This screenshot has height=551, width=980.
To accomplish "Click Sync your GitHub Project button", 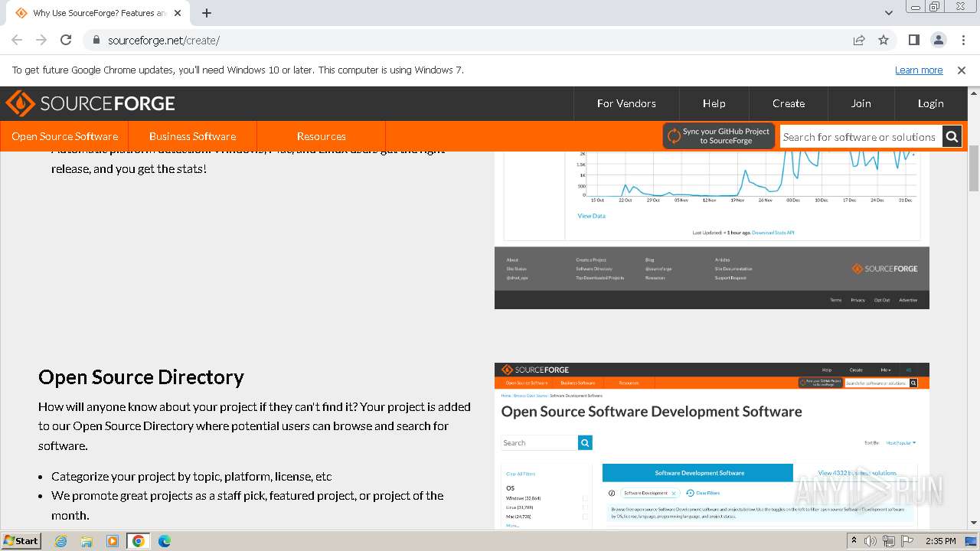I will (719, 136).
